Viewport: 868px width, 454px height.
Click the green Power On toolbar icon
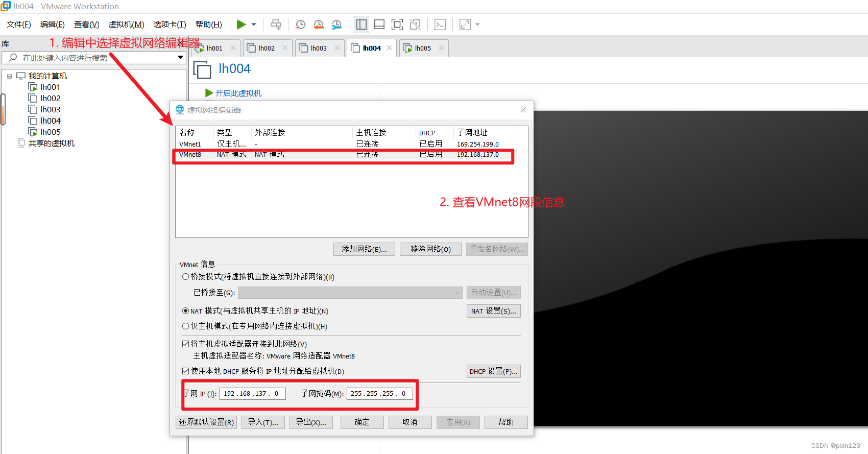[242, 25]
